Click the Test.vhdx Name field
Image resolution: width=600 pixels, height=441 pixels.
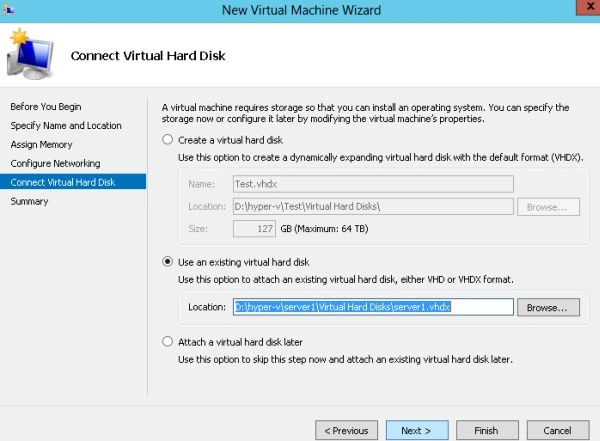coord(373,184)
